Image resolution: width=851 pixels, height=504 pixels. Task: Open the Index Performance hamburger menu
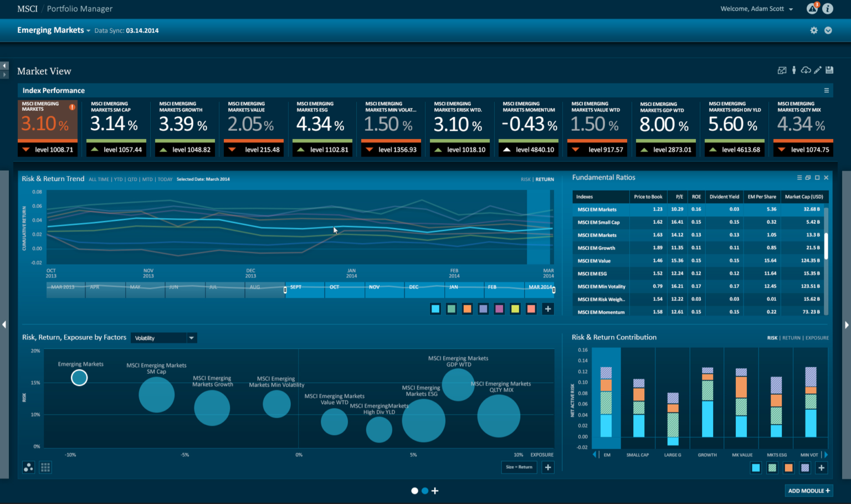pyautogui.click(x=827, y=90)
